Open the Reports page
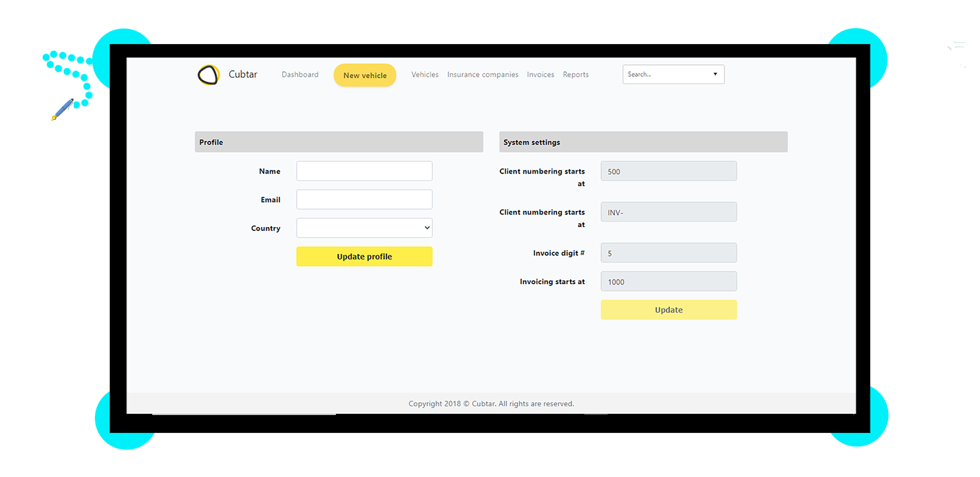 (x=576, y=74)
